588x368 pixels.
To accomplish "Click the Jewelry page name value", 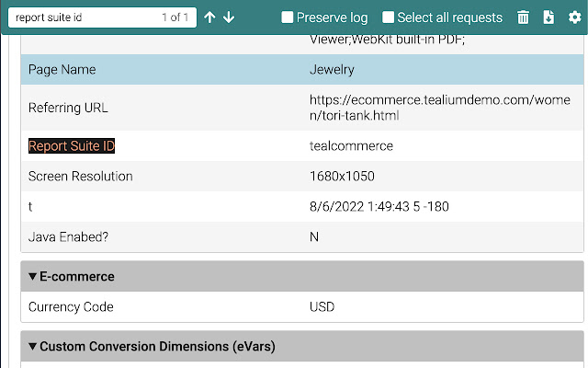I will 332,70.
